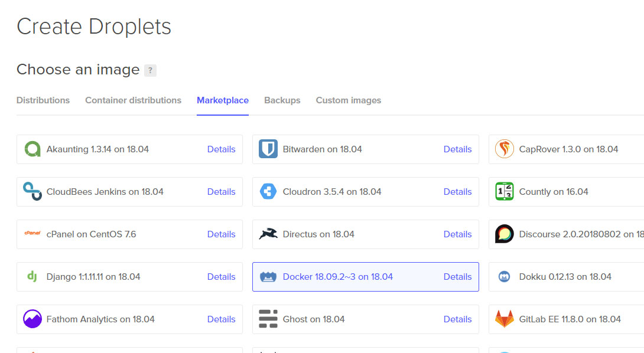The image size is (644, 353).
Task: Open Details for CloudBees Jenkins
Action: (222, 192)
